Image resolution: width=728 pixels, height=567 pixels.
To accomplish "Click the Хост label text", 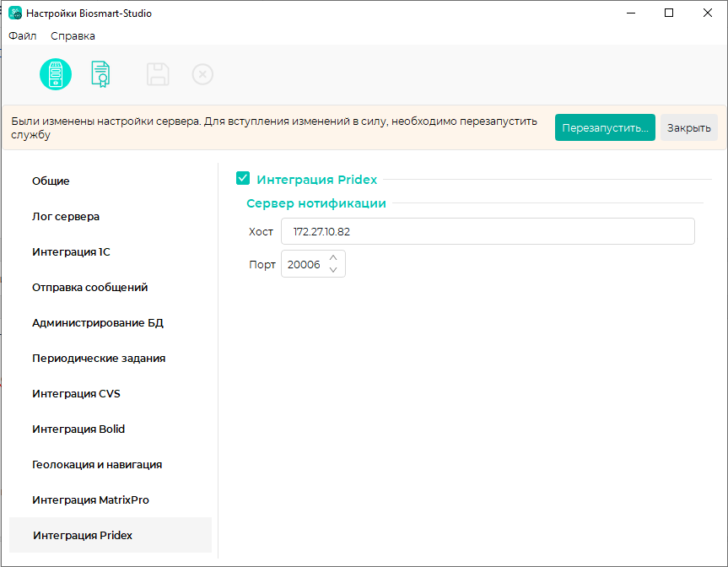I will (x=261, y=232).
